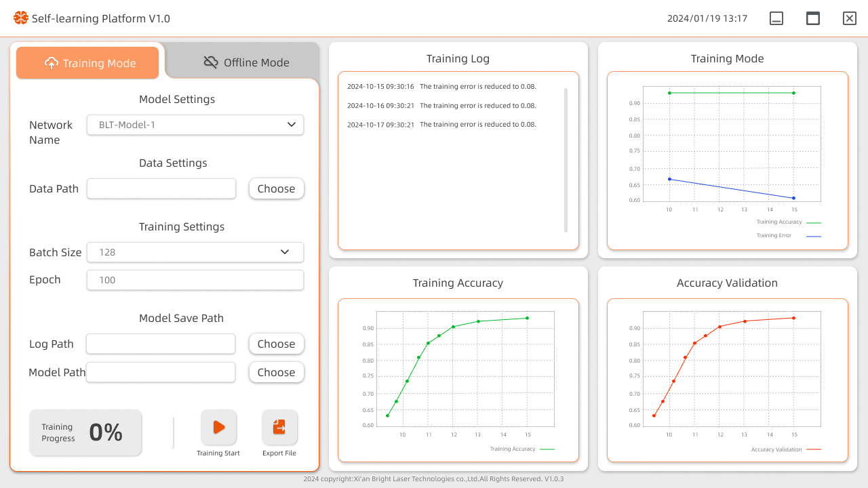The width and height of the screenshot is (868, 488).
Task: Click the Training Log scrollbar
Action: [x=566, y=161]
